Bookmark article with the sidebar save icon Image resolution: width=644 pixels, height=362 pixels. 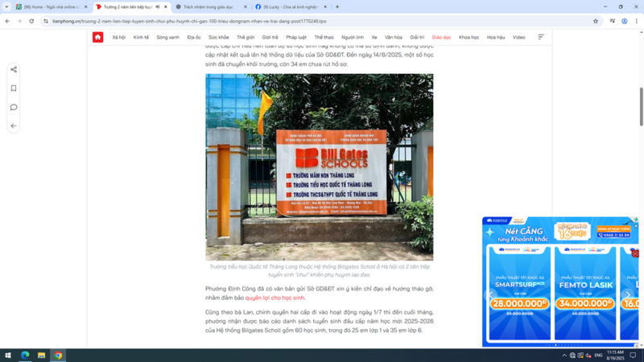pos(14,88)
